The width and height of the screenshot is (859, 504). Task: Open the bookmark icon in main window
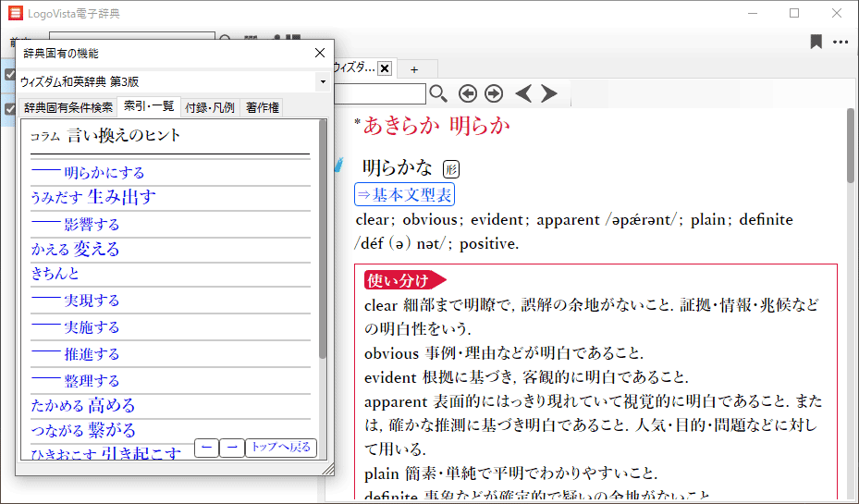point(816,42)
